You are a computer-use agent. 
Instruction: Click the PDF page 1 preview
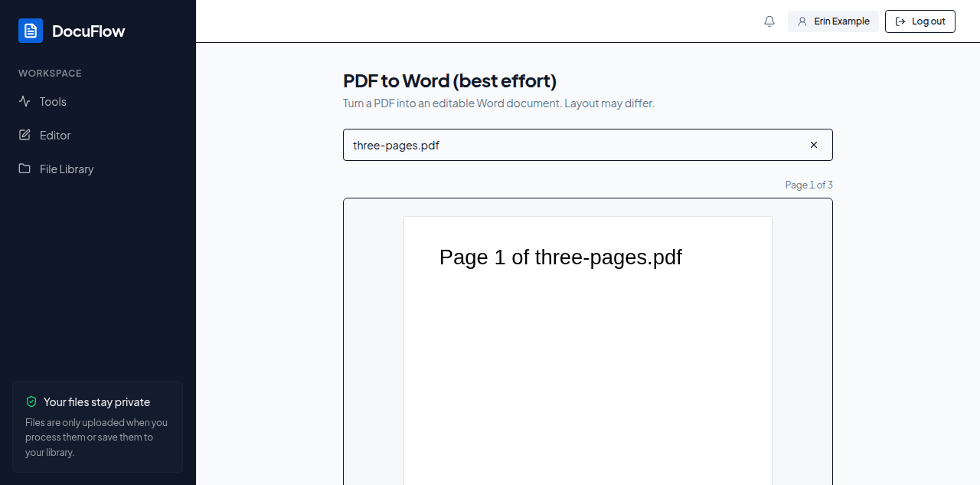588,351
